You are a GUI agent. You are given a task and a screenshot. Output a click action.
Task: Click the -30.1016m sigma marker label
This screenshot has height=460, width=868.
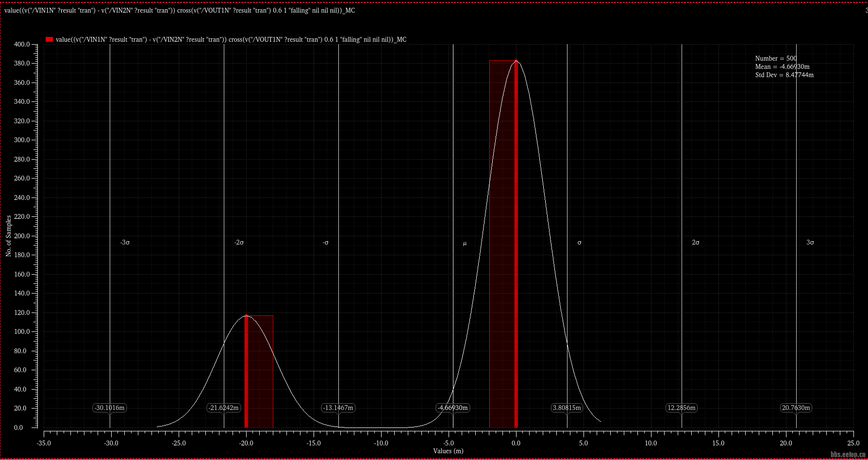click(x=110, y=408)
